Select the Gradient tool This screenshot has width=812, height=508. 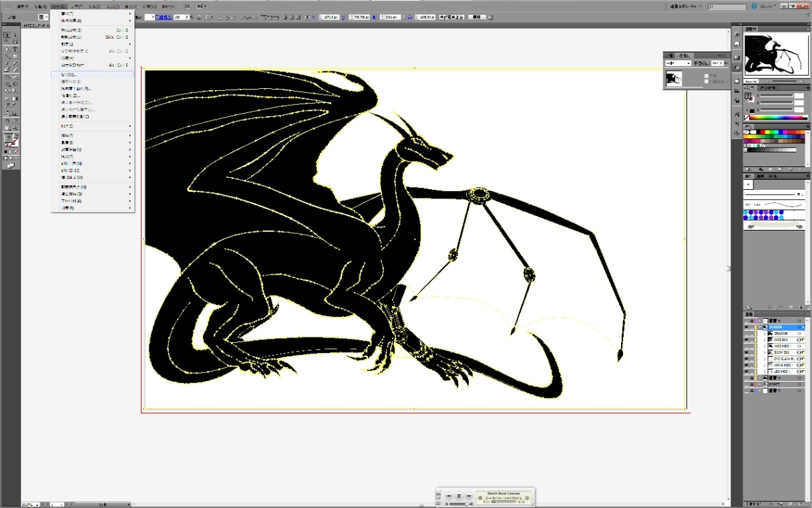coord(15,99)
